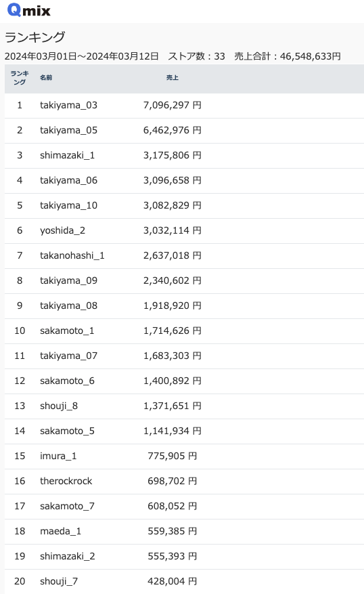Click the ランキング page heading
The height and width of the screenshot is (594, 364).
35,37
